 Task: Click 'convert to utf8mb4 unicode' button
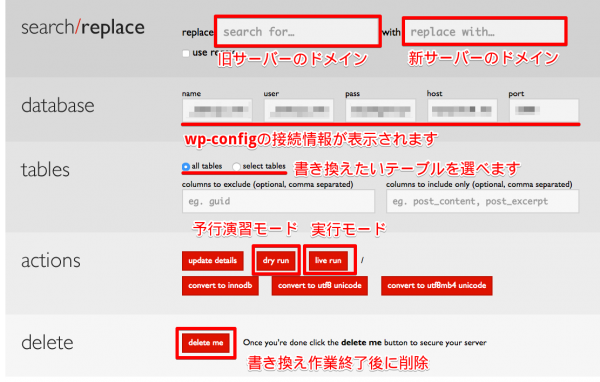pos(437,286)
